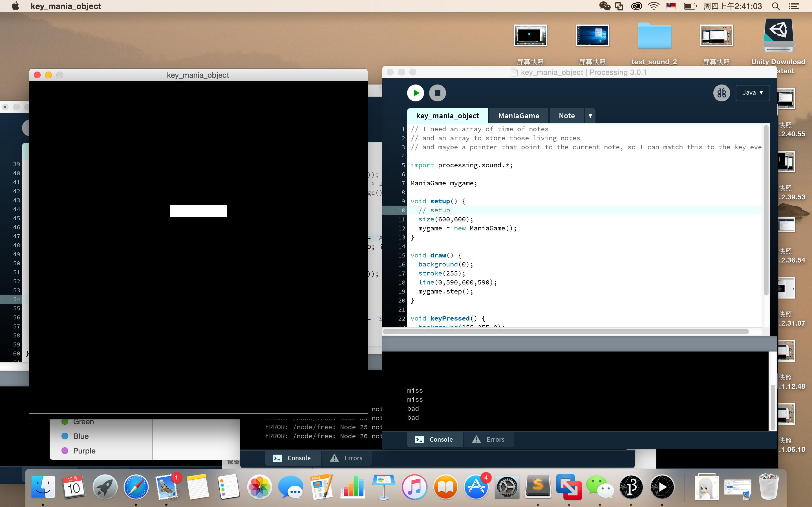Switch to the ManiaGame tab

519,116
